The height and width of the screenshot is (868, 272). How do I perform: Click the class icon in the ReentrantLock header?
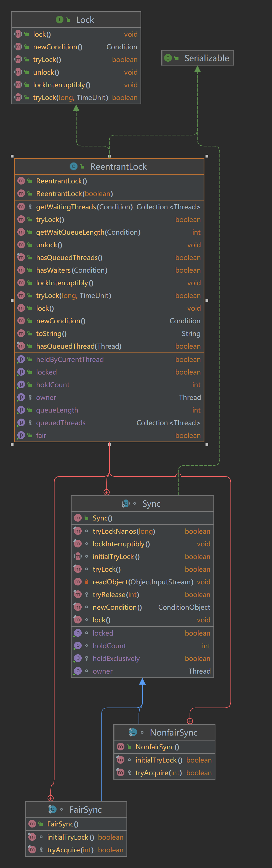[73, 166]
